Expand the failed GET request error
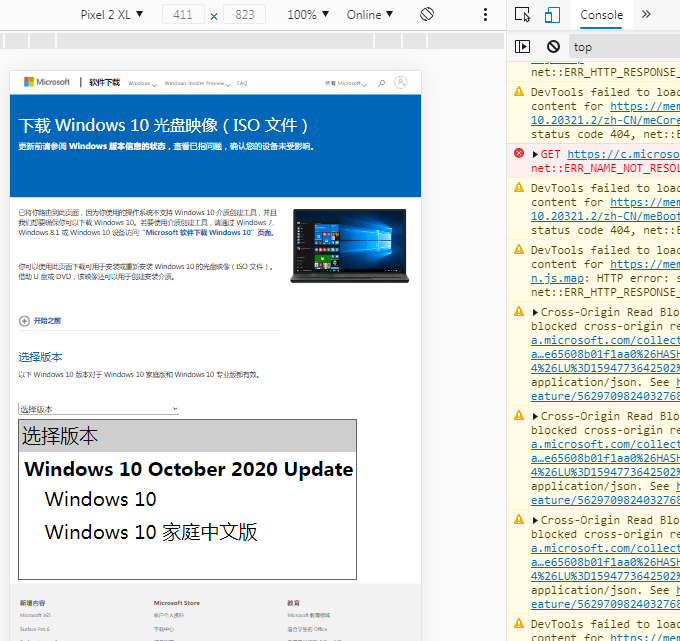Screen dimensions: 680x641 (534, 155)
